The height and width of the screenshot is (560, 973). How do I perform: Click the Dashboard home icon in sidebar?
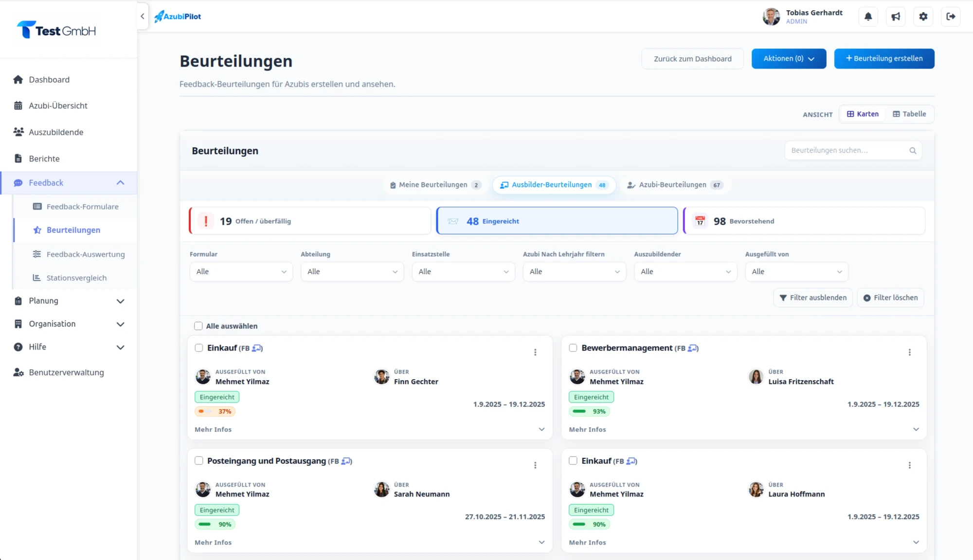click(18, 80)
